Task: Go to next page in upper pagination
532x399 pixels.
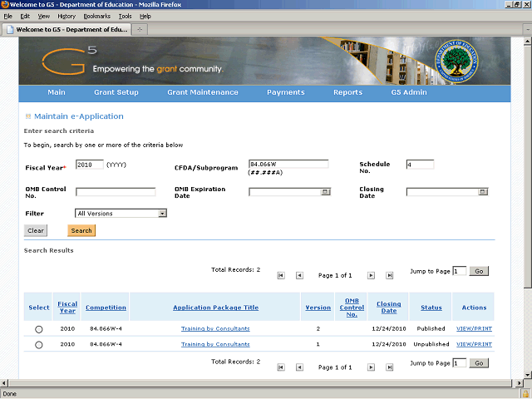Action: coord(372,275)
